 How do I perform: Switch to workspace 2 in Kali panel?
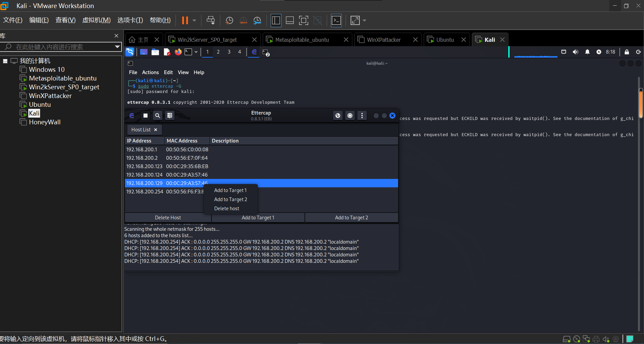[x=218, y=52]
